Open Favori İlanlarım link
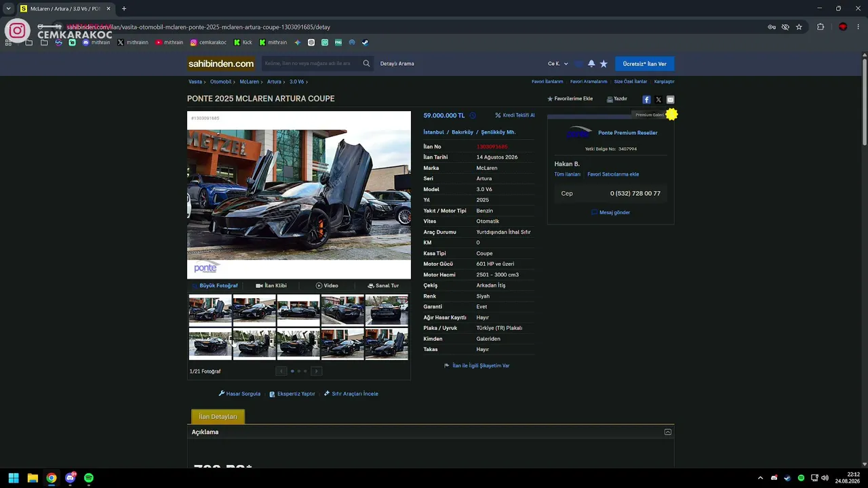868x488 pixels. tap(547, 81)
